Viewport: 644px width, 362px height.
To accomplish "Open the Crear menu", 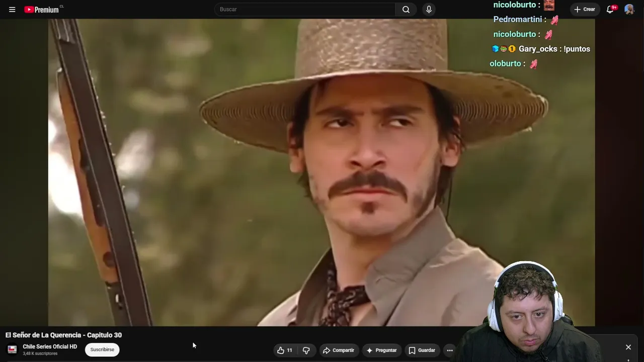I will [x=584, y=10].
